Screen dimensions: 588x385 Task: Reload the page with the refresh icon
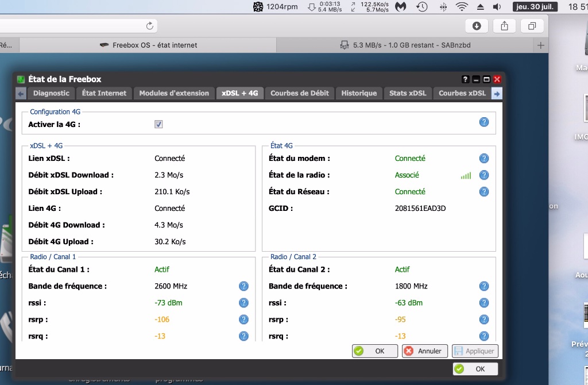click(x=150, y=26)
